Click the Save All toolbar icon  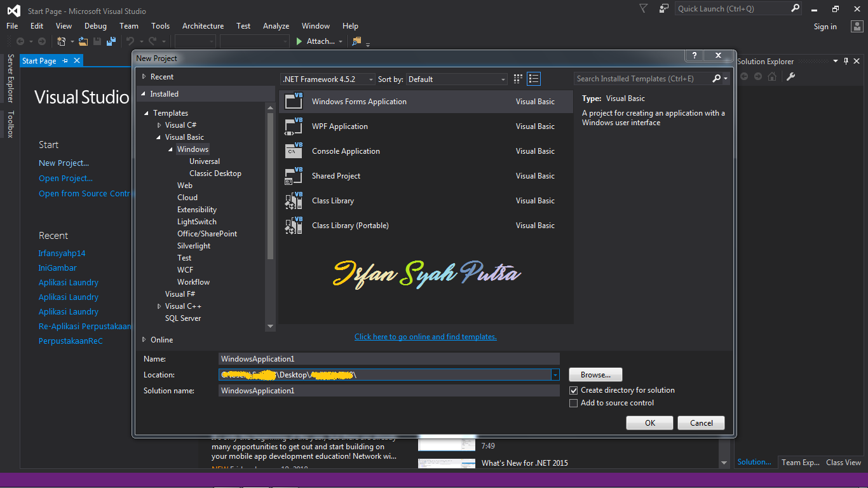[111, 41]
